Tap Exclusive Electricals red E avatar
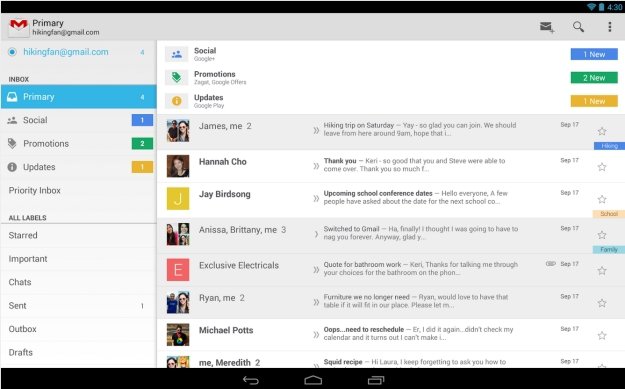 point(178,270)
